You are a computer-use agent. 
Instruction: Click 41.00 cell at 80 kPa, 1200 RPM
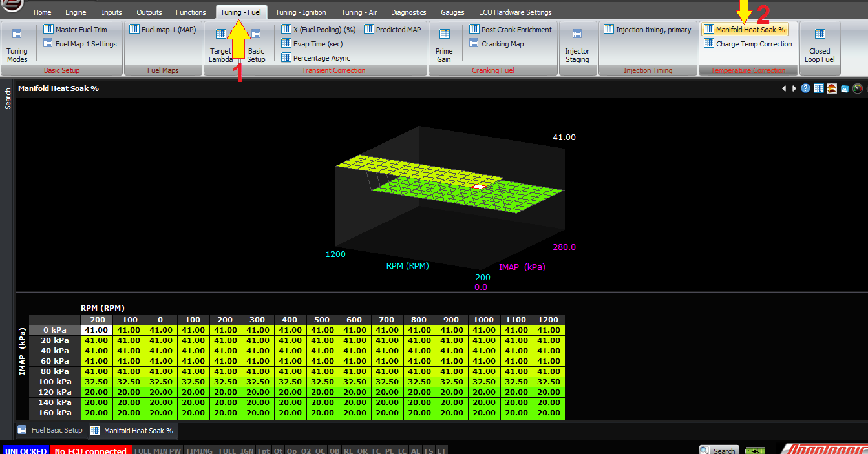tap(549, 371)
